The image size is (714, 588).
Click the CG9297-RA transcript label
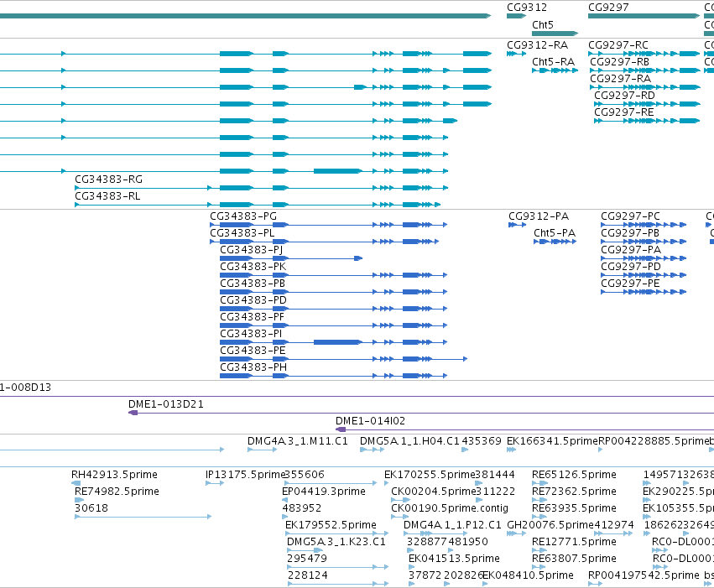click(x=621, y=79)
